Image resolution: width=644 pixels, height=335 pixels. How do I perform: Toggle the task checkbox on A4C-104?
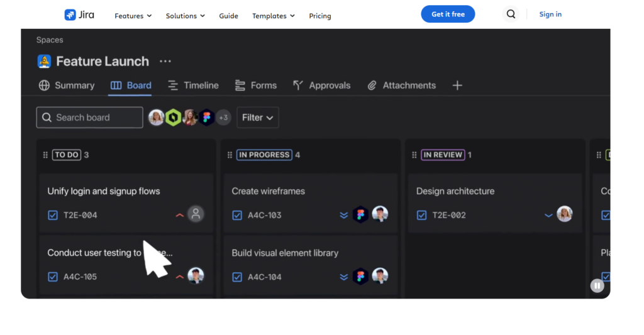click(237, 277)
